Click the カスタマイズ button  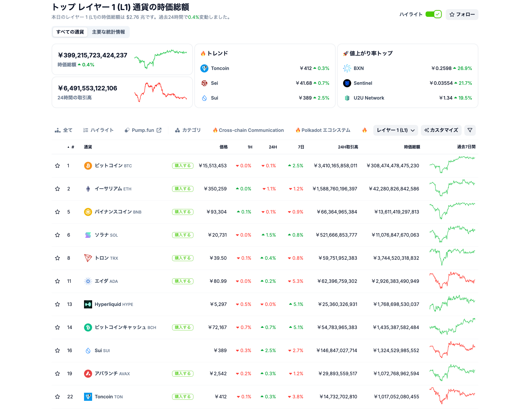point(441,130)
